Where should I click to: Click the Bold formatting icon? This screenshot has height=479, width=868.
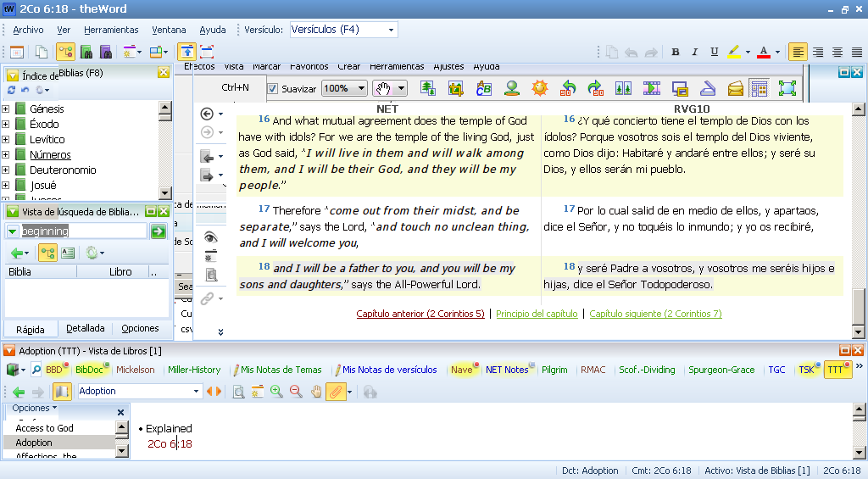click(676, 52)
